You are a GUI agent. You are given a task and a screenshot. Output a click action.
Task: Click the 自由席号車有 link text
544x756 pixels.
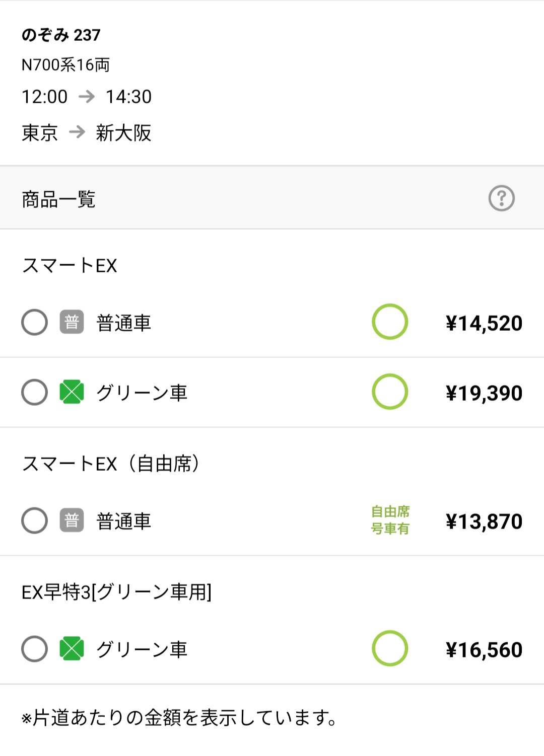(390, 520)
